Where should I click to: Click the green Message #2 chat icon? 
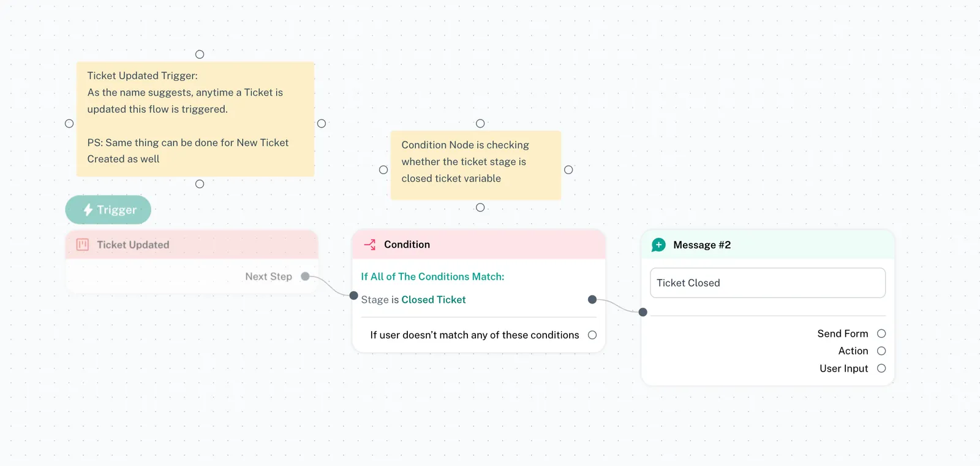[x=658, y=245]
